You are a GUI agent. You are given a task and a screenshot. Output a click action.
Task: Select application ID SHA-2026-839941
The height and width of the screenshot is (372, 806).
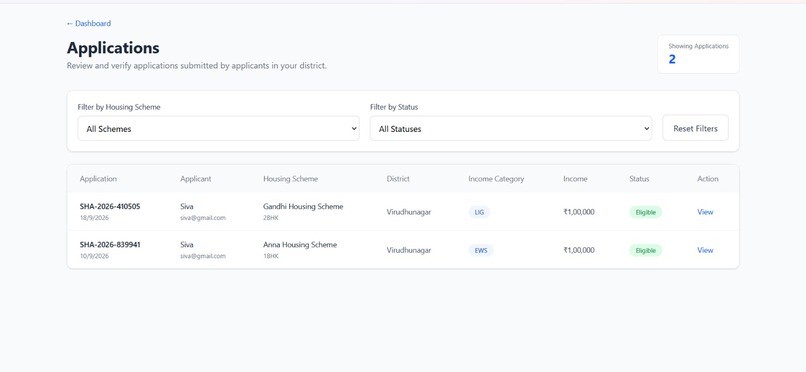[x=110, y=245]
